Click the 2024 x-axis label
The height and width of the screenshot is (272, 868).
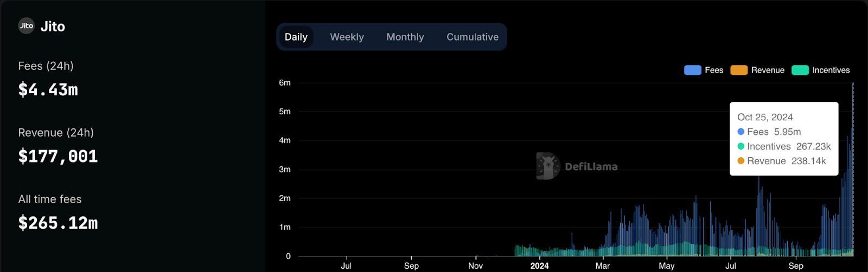pos(539,265)
